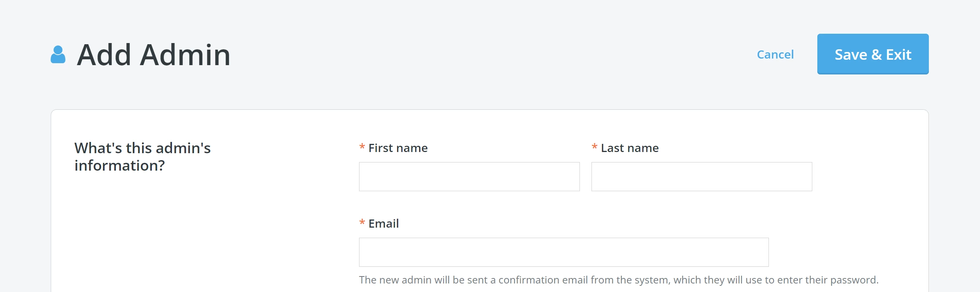
Task: Select the Email field label
Action: (x=383, y=223)
